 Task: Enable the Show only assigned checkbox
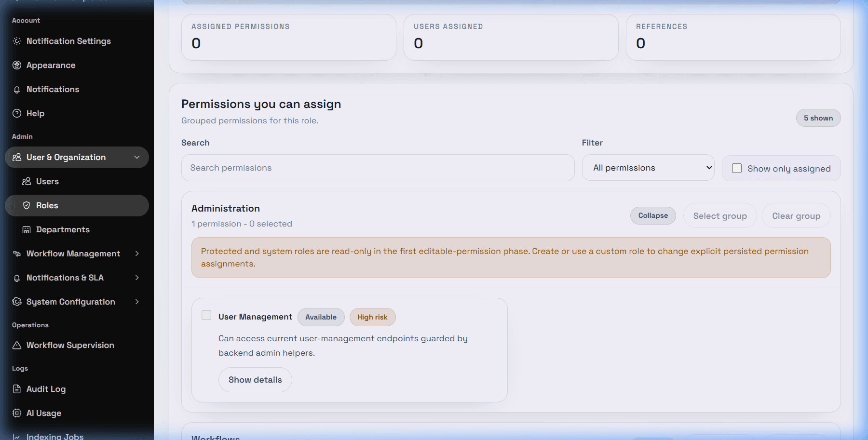[x=737, y=168]
